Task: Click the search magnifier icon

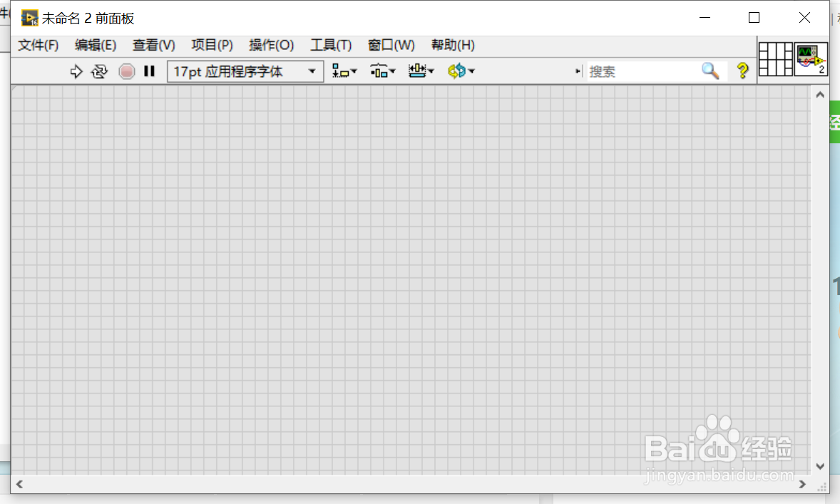Action: pyautogui.click(x=710, y=71)
